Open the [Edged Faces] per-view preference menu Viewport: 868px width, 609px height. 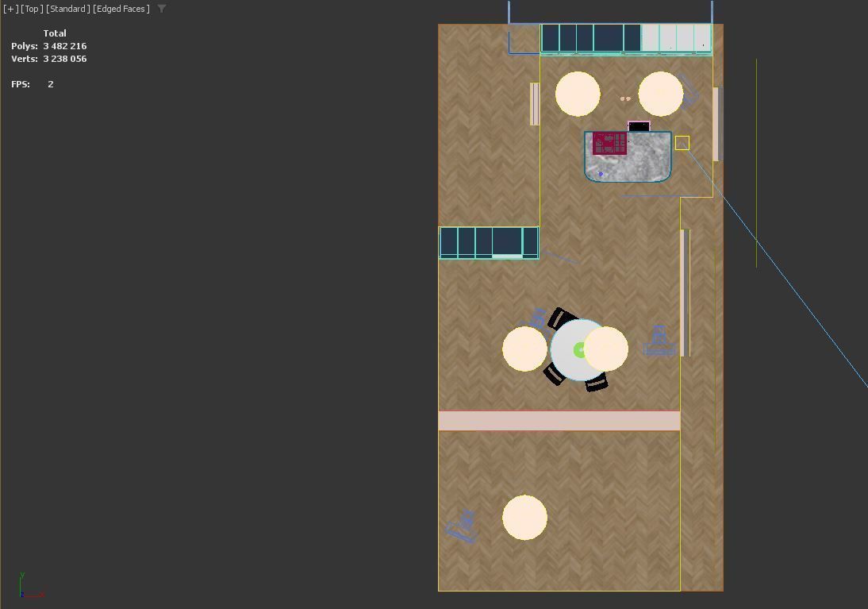click(121, 9)
